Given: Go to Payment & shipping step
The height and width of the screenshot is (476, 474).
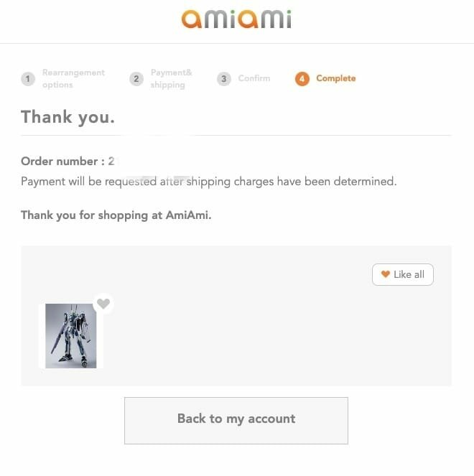Looking at the screenshot, I should click(x=171, y=79).
